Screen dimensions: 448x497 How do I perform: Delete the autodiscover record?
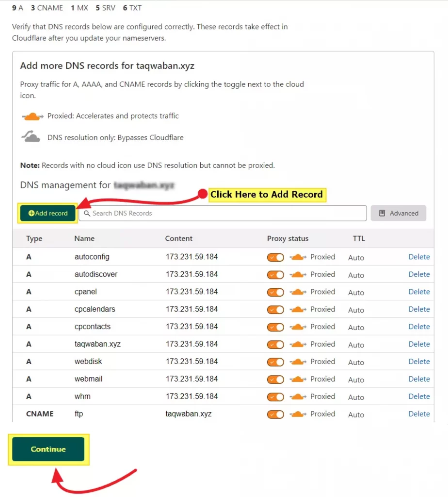[x=419, y=274]
